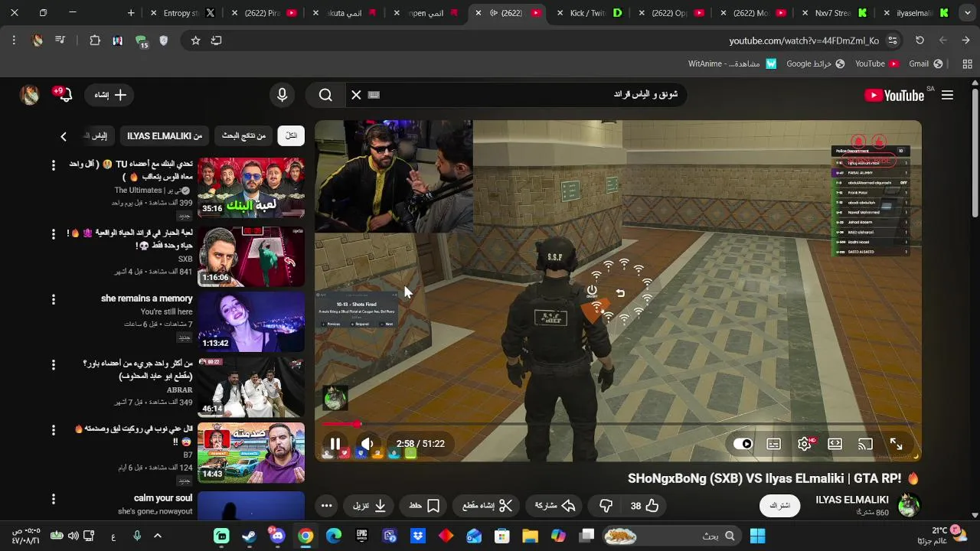The width and height of the screenshot is (980, 551).
Task: Open options for SXB 1:16:06 video
Action: [54, 233]
